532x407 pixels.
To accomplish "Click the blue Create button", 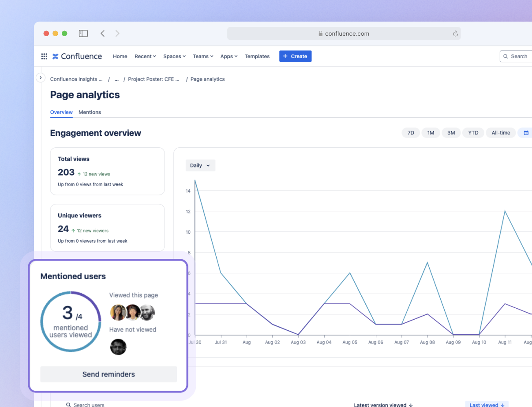I will tap(295, 56).
